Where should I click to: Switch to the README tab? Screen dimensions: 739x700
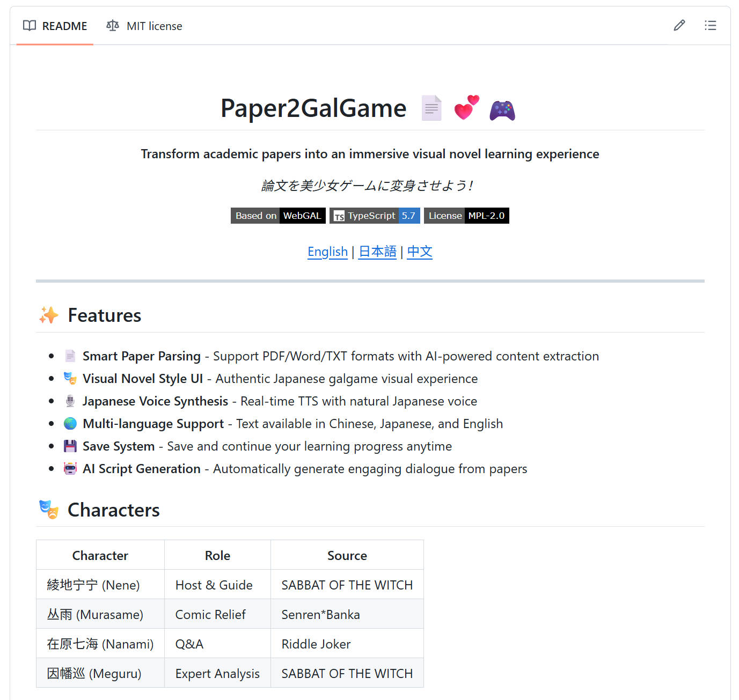64,26
